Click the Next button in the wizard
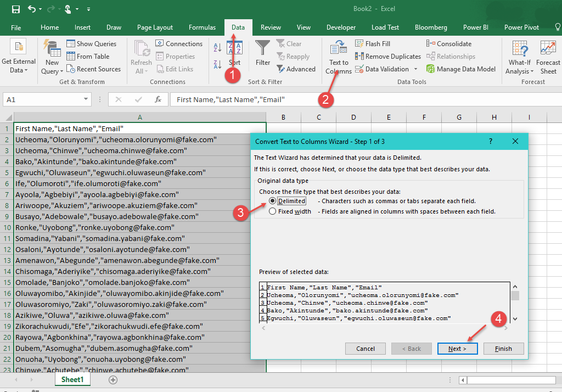The image size is (562, 392). click(457, 348)
